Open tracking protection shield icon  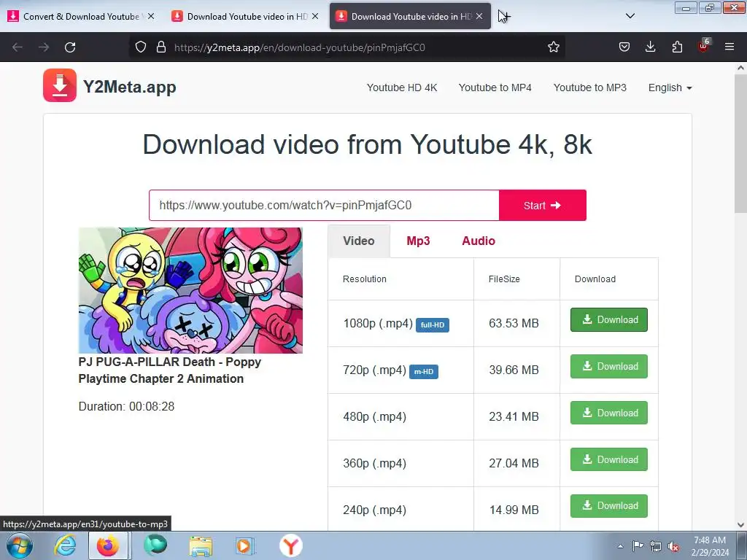[x=141, y=47]
